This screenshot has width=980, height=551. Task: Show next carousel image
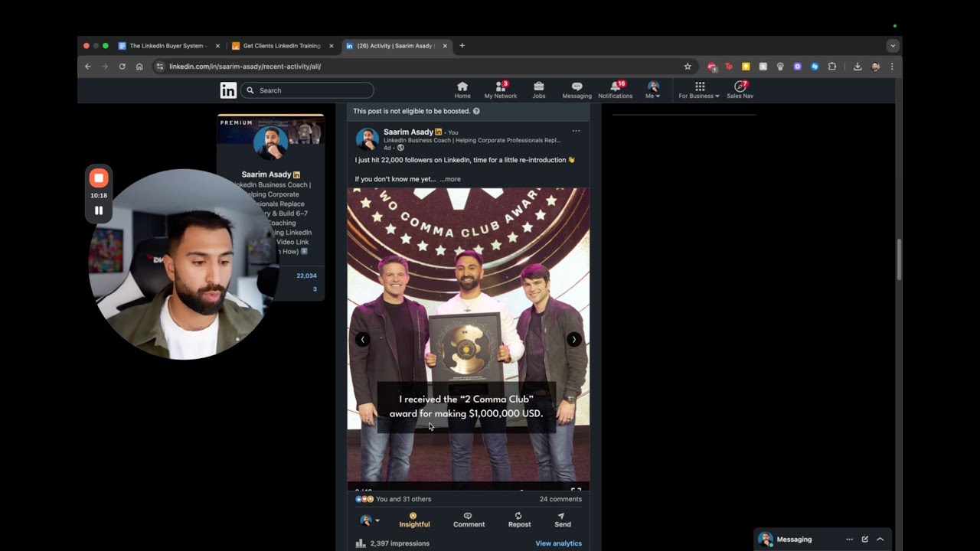[x=573, y=340]
